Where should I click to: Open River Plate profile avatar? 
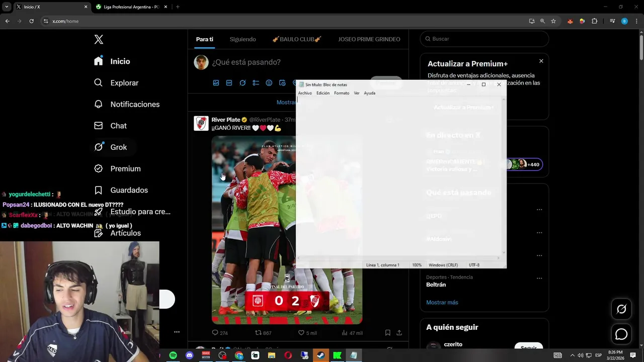[201, 123]
